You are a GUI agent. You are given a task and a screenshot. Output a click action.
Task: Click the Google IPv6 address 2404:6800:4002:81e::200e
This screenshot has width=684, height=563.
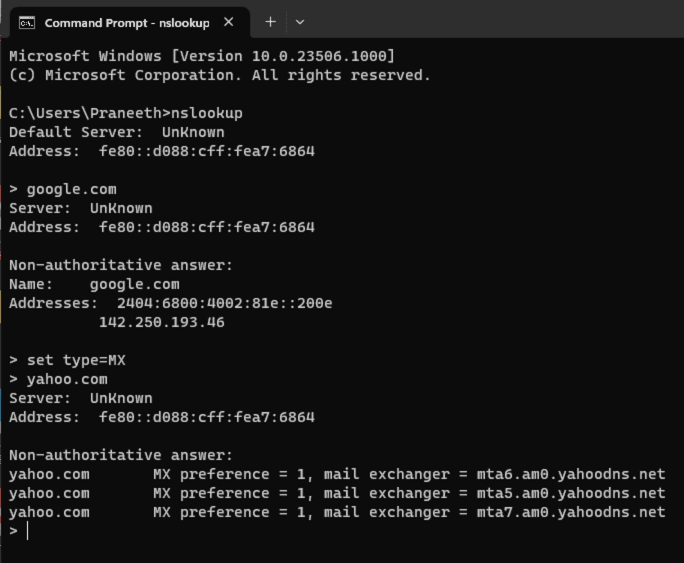tap(225, 303)
